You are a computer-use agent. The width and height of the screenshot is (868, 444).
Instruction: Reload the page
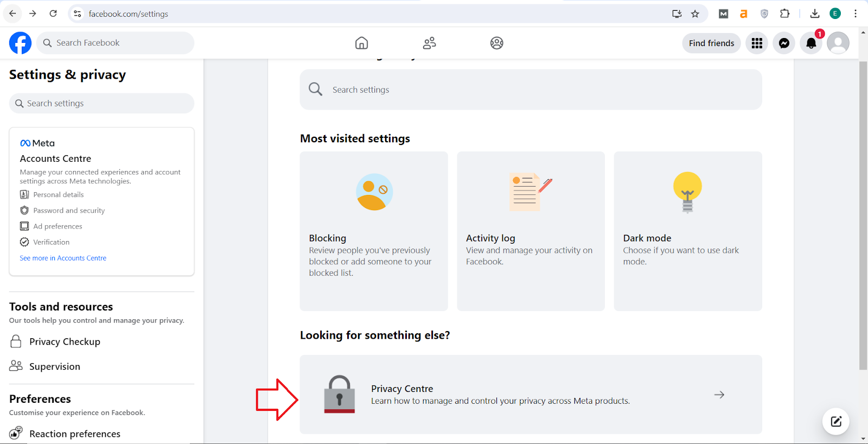point(53,14)
